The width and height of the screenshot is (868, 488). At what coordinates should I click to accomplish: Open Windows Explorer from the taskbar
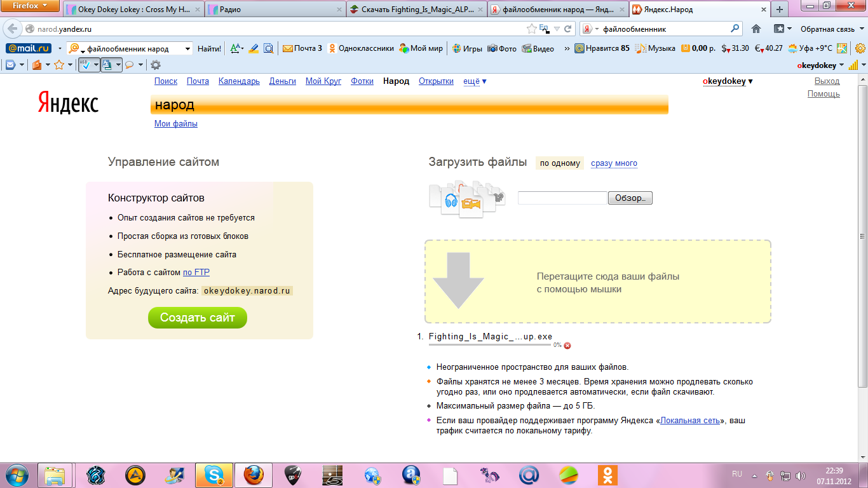pos(55,475)
